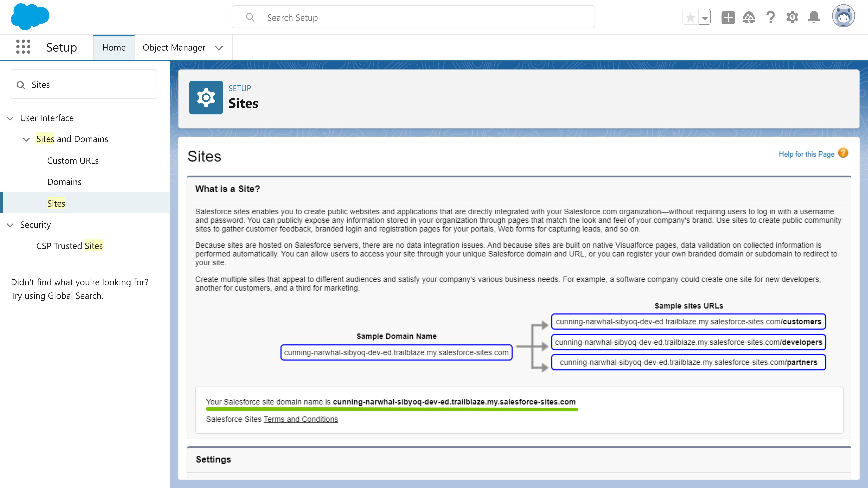
Task: Click the Quick Find box containing Sites
Action: [84, 85]
